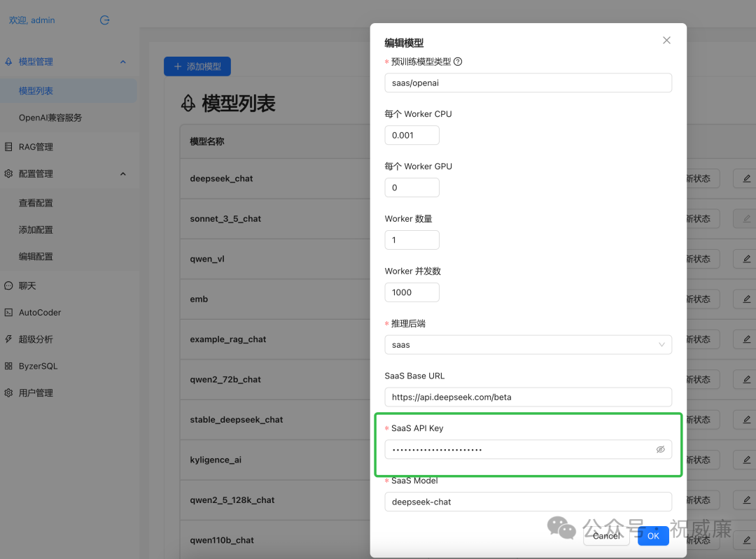Collapse the 配置管理 menu chevron
This screenshot has height=559, width=756.
tap(123, 174)
